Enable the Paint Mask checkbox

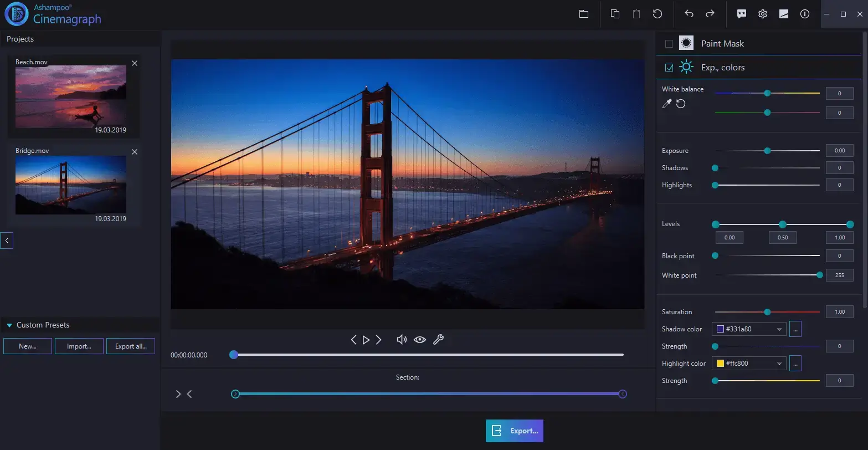coord(669,43)
